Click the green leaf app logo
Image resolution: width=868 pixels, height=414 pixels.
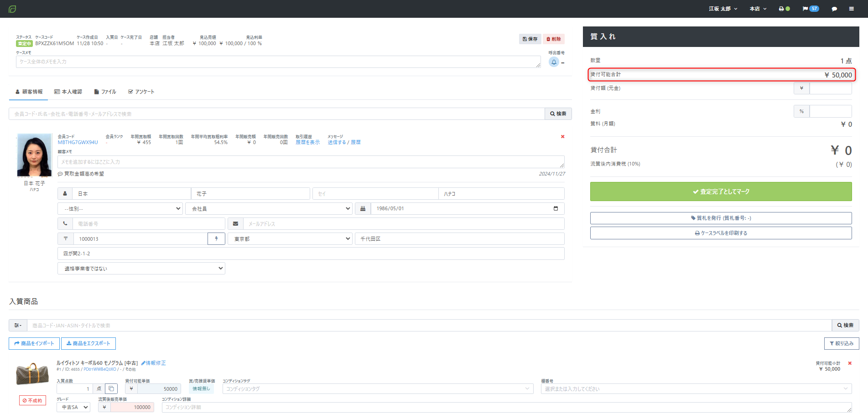point(12,9)
